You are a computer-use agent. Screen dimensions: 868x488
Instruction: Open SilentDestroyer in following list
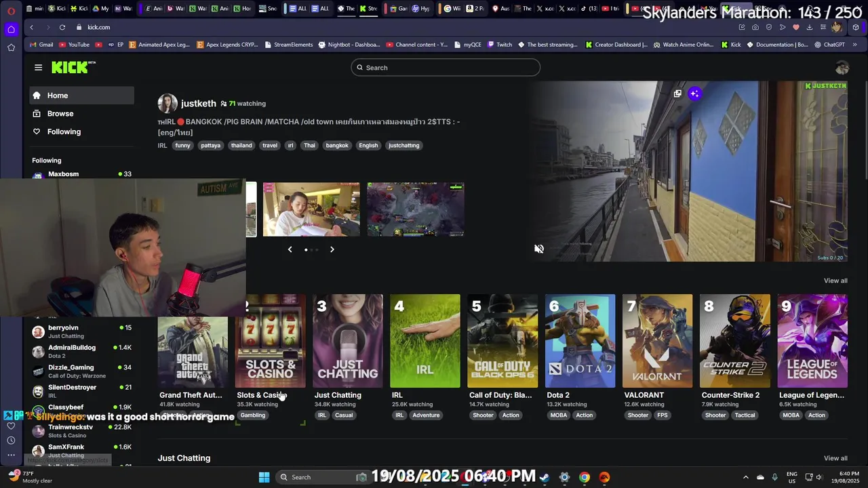pyautogui.click(x=81, y=391)
